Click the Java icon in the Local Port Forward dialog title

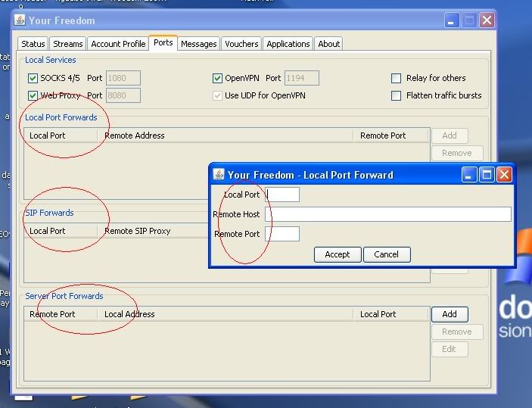pos(219,174)
